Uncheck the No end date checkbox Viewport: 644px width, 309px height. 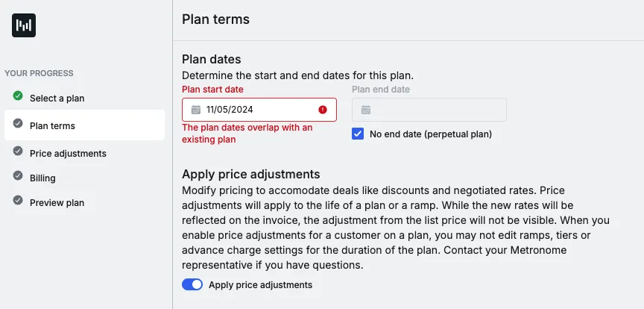(x=358, y=134)
